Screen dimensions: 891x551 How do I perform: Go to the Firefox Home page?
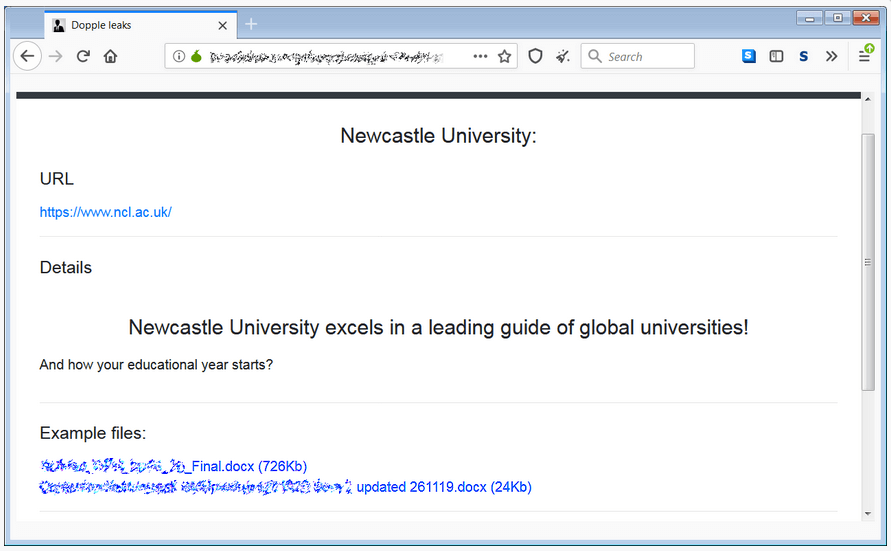(110, 57)
